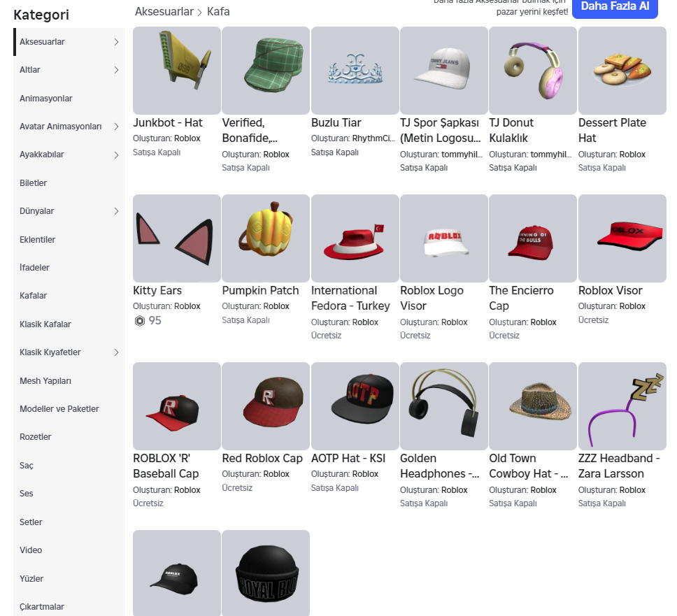Open the Pumpkin Patch item image
Screen dimensions: 677x616
coord(266,238)
